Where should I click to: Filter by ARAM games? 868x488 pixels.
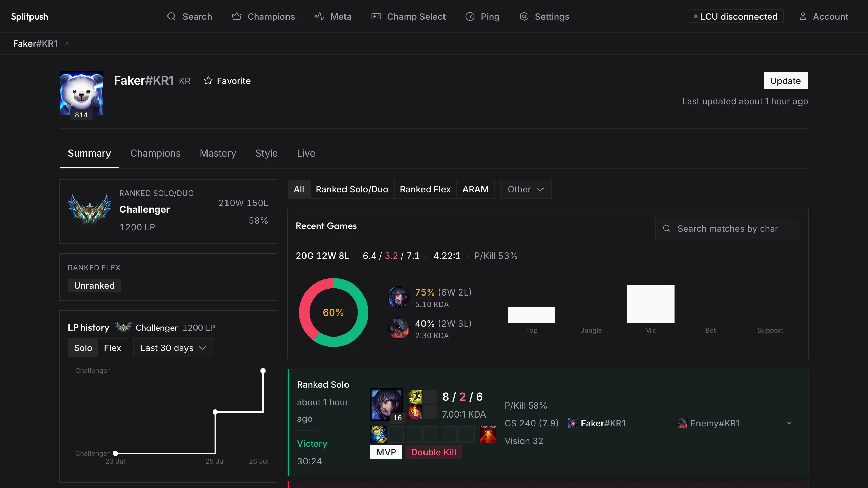pyautogui.click(x=475, y=189)
